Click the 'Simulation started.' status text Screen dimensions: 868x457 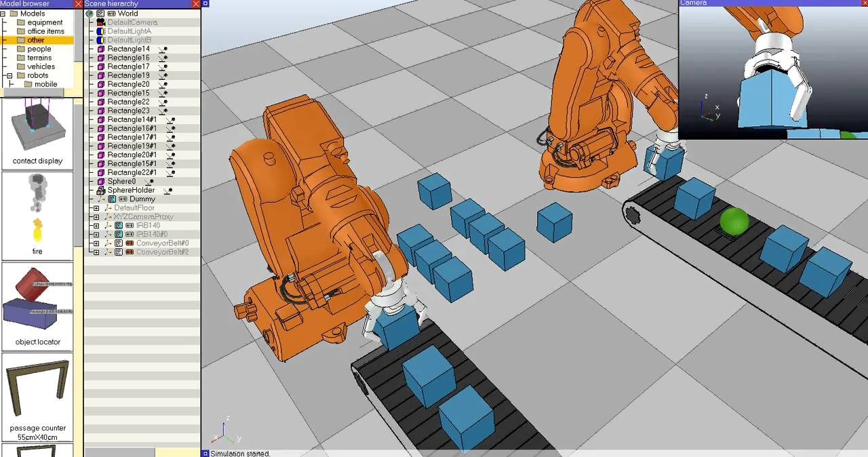click(x=240, y=453)
